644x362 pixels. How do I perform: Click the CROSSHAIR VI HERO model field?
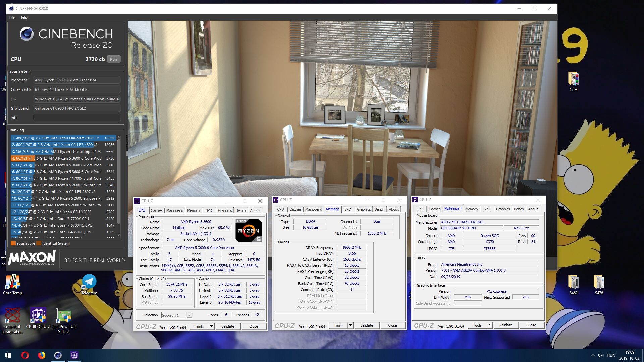pos(471,228)
